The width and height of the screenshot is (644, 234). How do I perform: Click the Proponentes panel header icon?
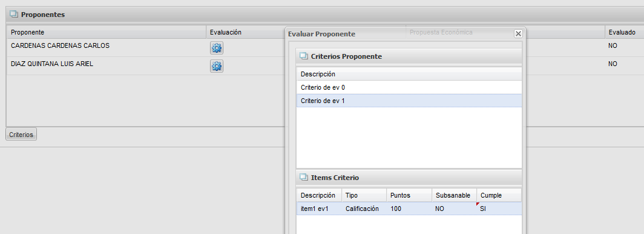[x=14, y=15]
